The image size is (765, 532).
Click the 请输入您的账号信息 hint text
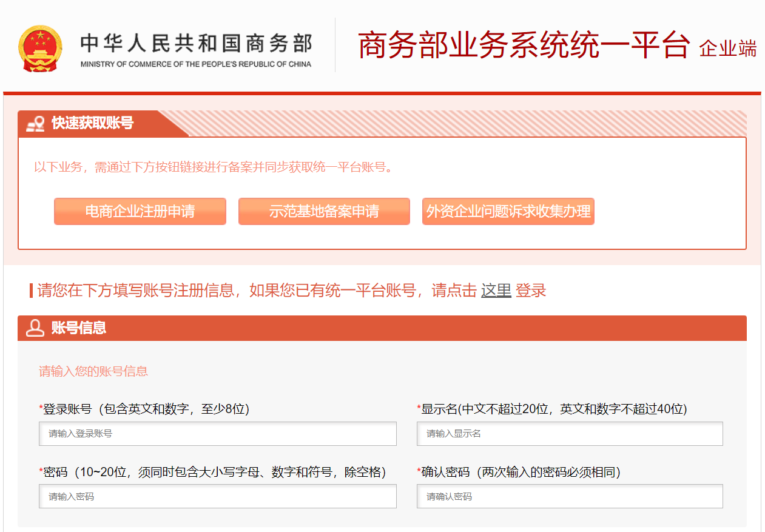(93, 371)
